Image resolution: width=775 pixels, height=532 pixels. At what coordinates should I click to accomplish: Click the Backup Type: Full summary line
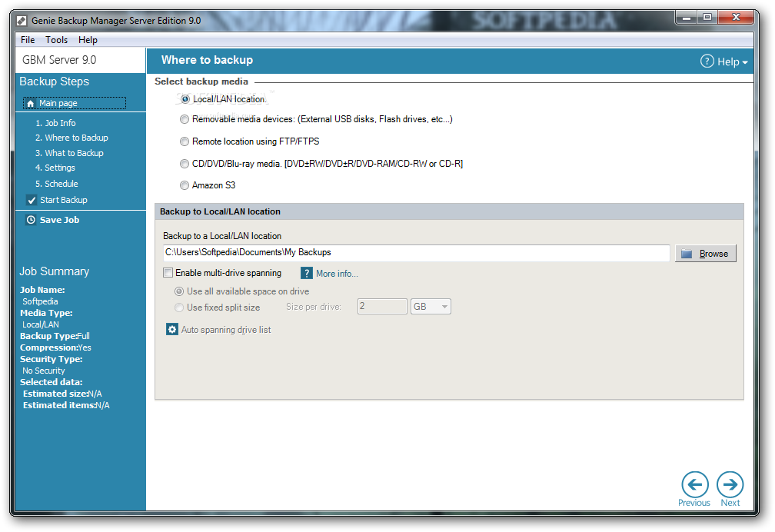coord(55,336)
